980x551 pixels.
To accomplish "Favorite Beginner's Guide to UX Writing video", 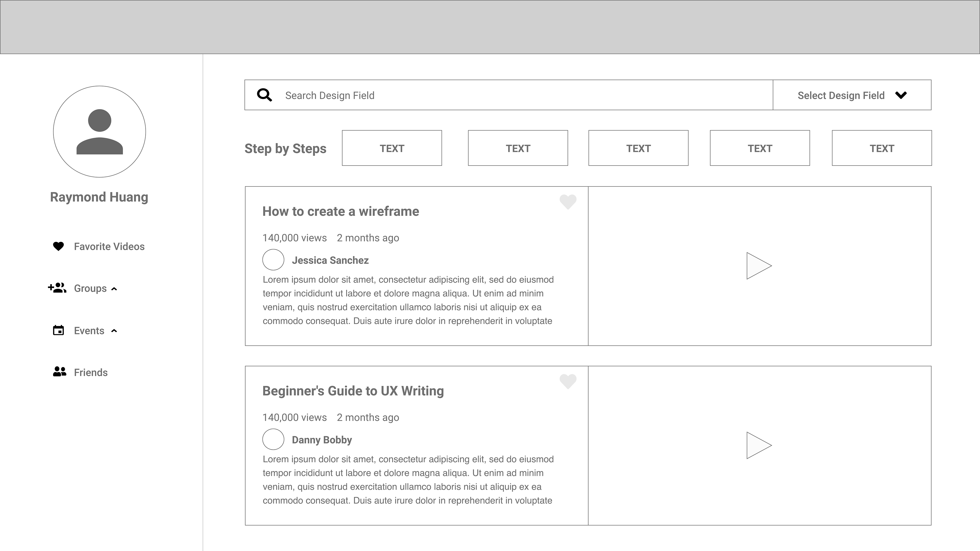I will [568, 381].
